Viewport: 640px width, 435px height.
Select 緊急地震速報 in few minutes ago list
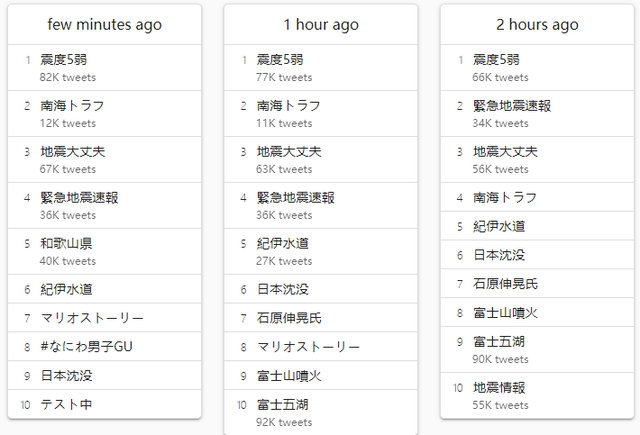click(x=79, y=197)
